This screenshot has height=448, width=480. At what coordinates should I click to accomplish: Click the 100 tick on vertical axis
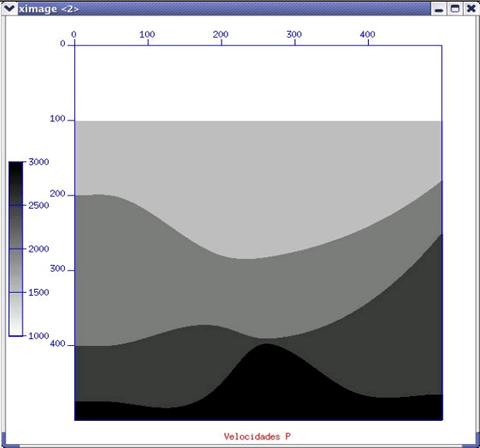(x=57, y=119)
